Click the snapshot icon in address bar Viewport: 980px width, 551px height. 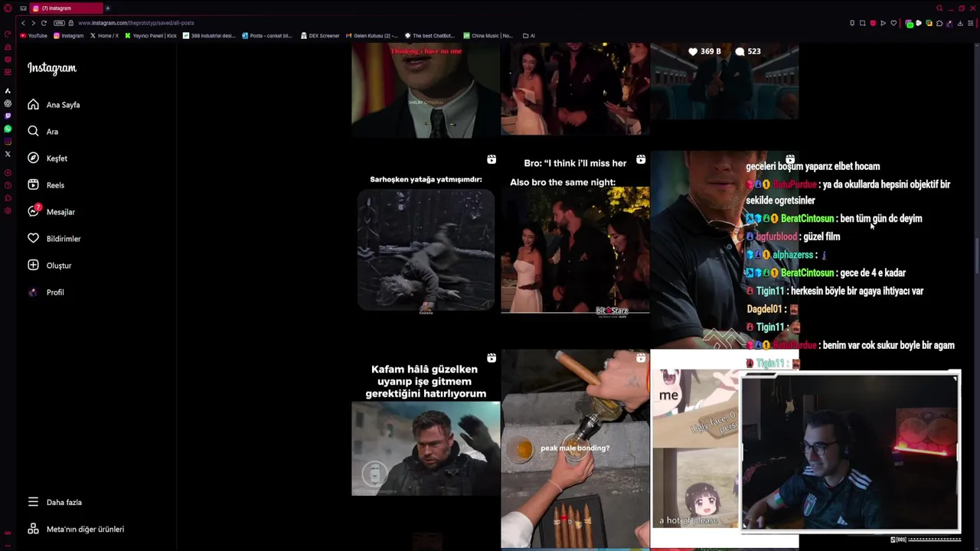click(862, 23)
